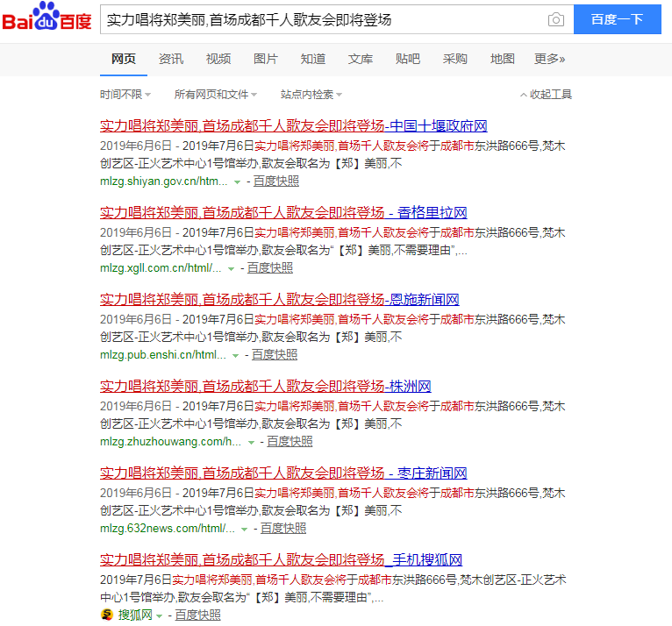
Task: Click the 搜狐网 source link
Action: coord(135,615)
